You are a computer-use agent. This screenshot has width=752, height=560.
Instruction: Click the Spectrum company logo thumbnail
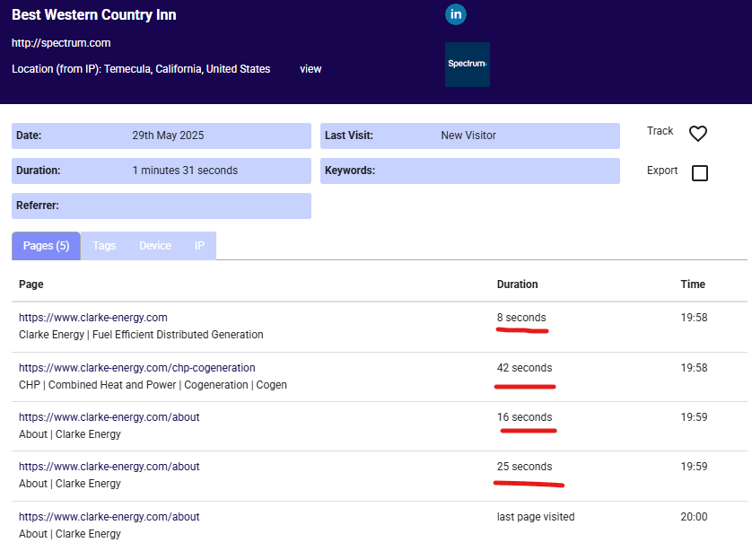point(468,65)
